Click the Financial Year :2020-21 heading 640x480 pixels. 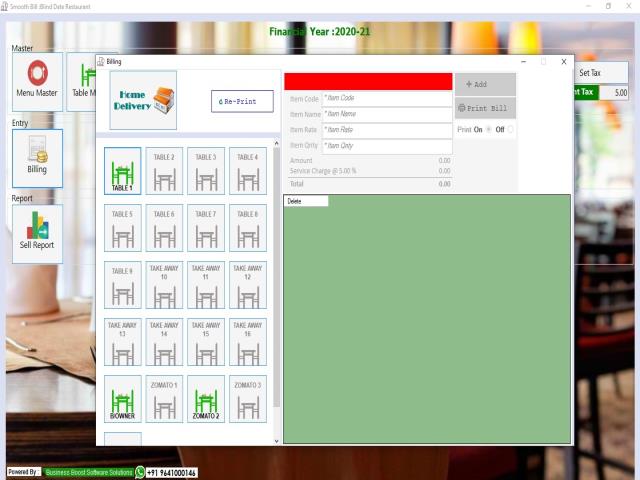(x=320, y=32)
